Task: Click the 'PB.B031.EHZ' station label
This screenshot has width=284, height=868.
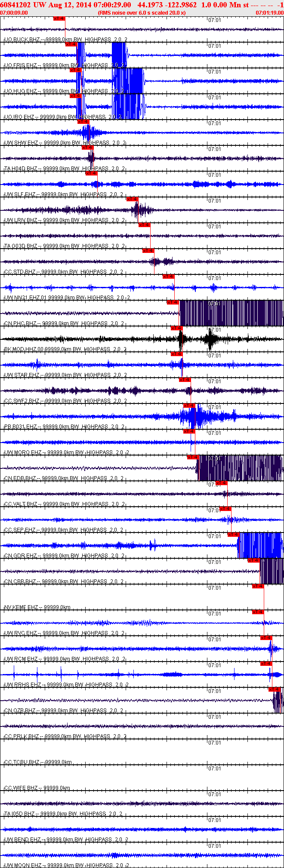Action: click(x=21, y=427)
